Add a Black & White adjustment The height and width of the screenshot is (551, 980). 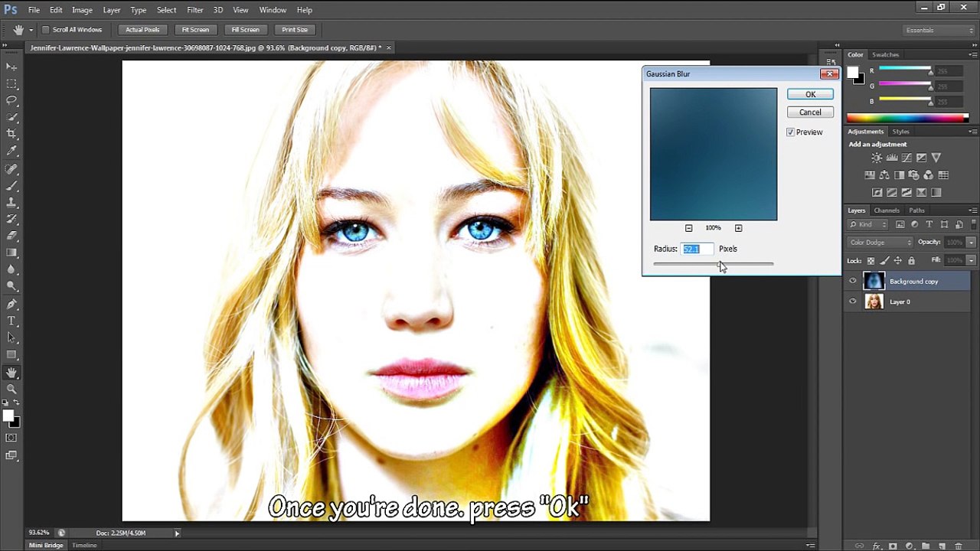[899, 175]
